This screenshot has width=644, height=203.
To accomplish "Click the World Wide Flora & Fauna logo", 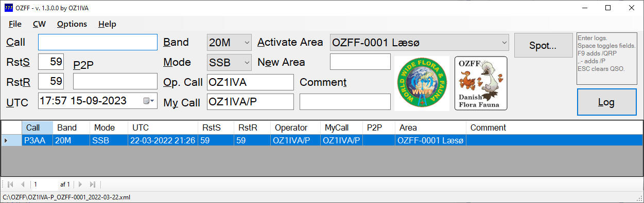I will [422, 83].
